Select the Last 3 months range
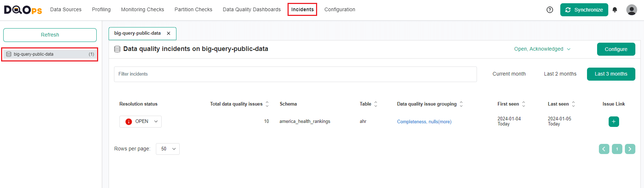Image resolution: width=644 pixels, height=188 pixels. (x=611, y=74)
